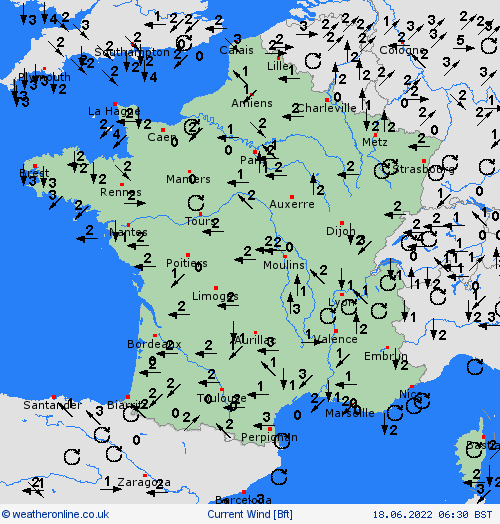Click the calm-wind circle icon on Corsica
The image size is (500, 524).
coord(474,450)
